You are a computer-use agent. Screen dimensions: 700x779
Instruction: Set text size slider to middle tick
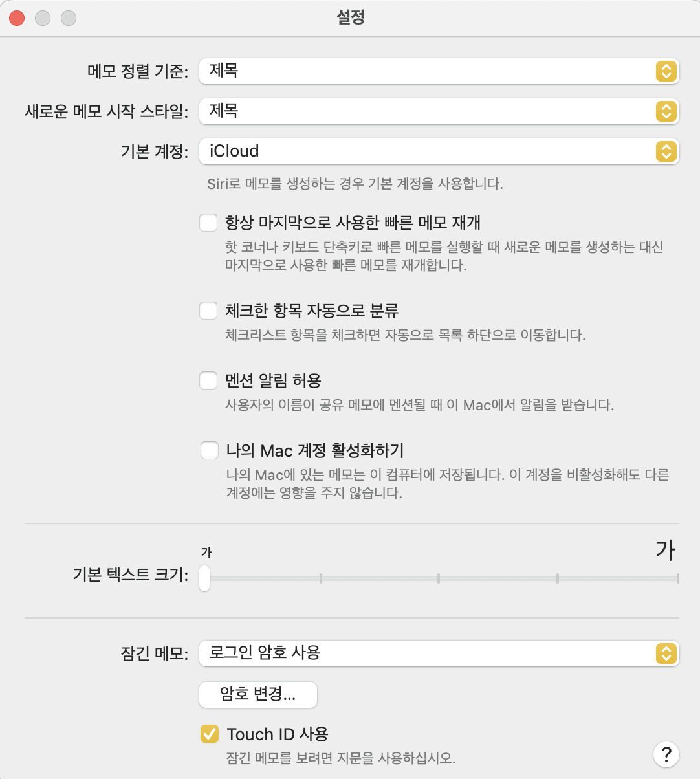tap(439, 578)
